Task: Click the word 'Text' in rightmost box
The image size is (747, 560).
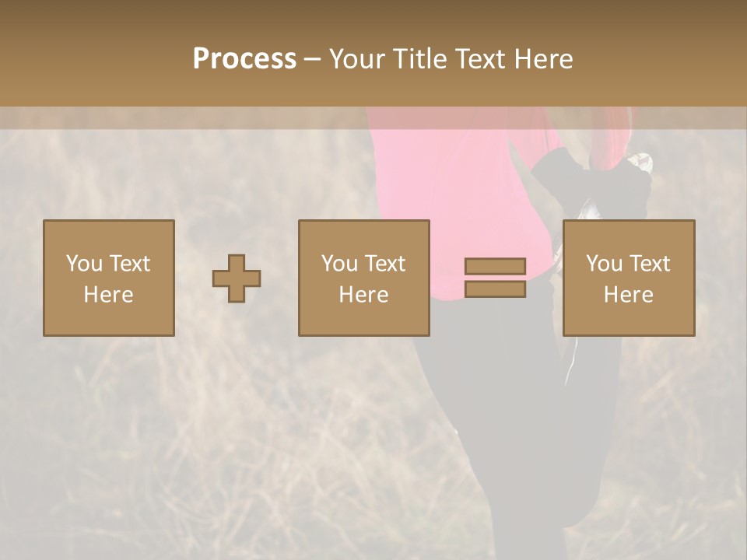Action: (650, 264)
